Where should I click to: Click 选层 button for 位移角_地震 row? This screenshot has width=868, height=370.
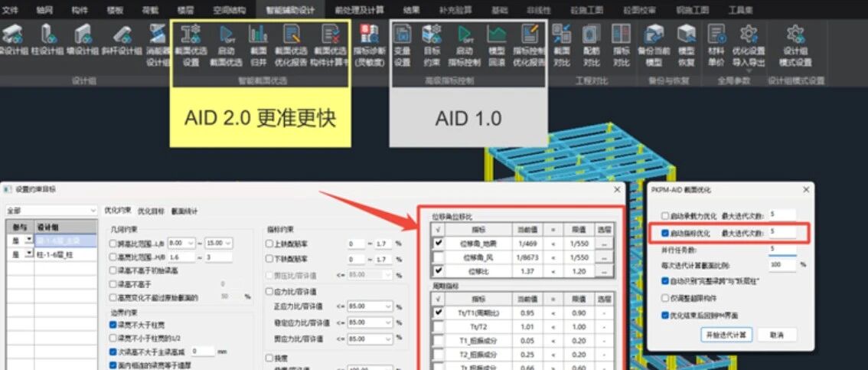tap(605, 243)
